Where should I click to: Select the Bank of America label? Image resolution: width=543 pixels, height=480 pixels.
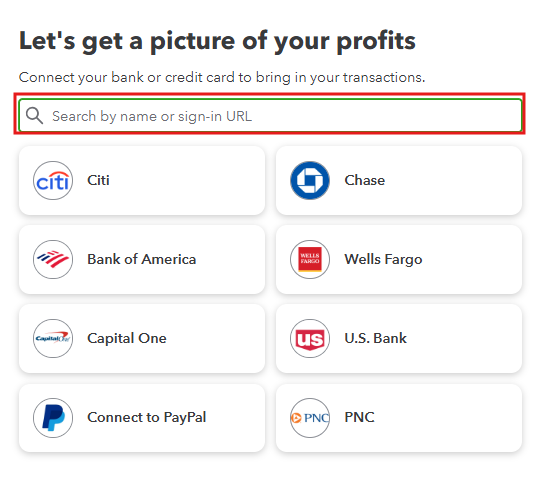[142, 259]
